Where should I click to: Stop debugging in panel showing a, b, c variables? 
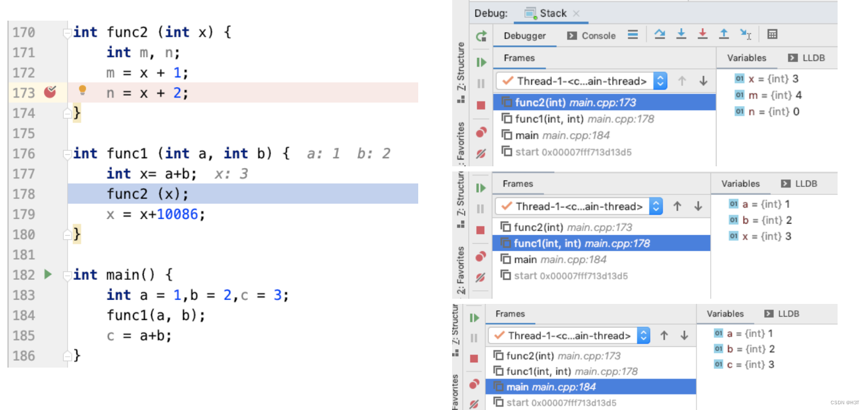474,358
